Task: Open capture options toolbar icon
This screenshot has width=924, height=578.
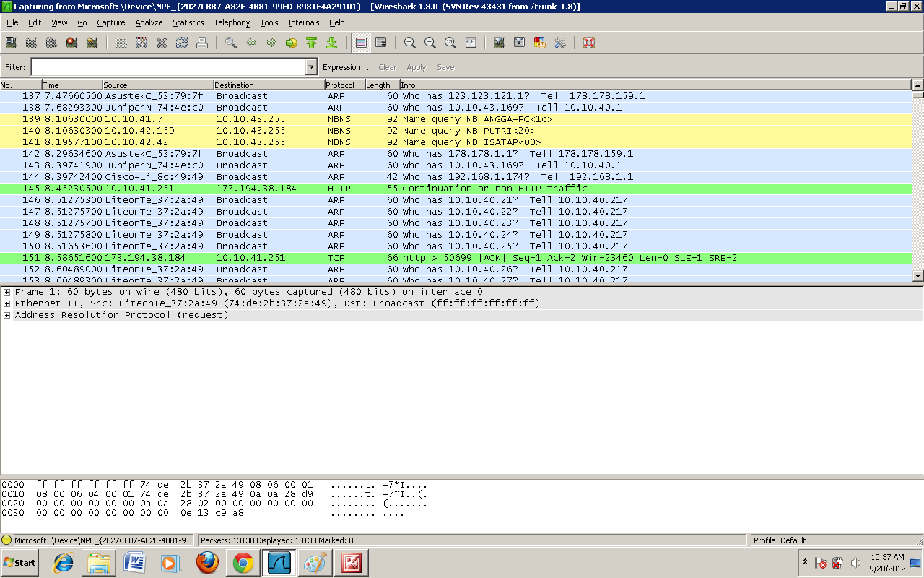Action: pos(31,43)
